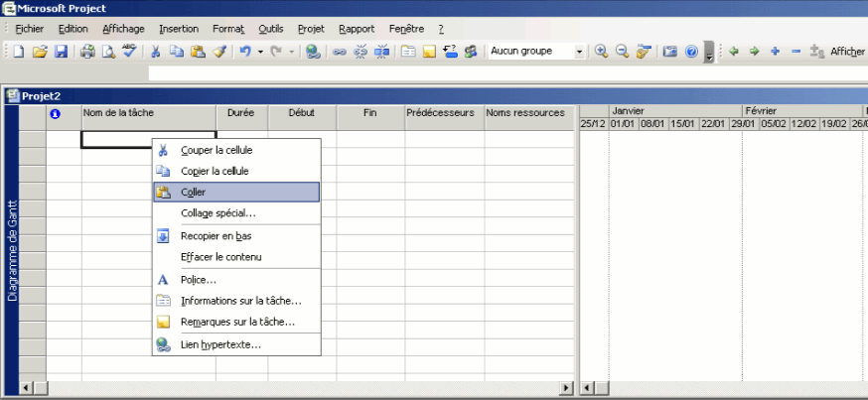Click the scissors Cut toolbar icon
Image resolution: width=868 pixels, height=400 pixels.
(156, 52)
